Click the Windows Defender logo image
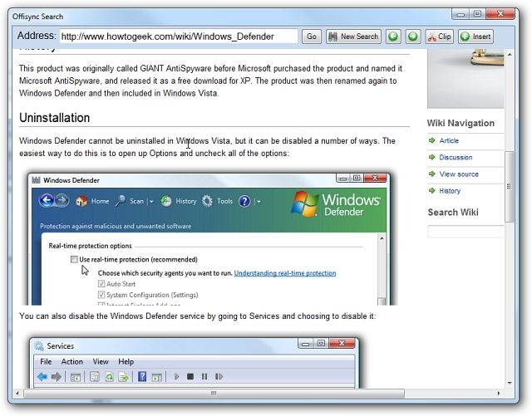This screenshot has width=532, height=416. point(336,204)
